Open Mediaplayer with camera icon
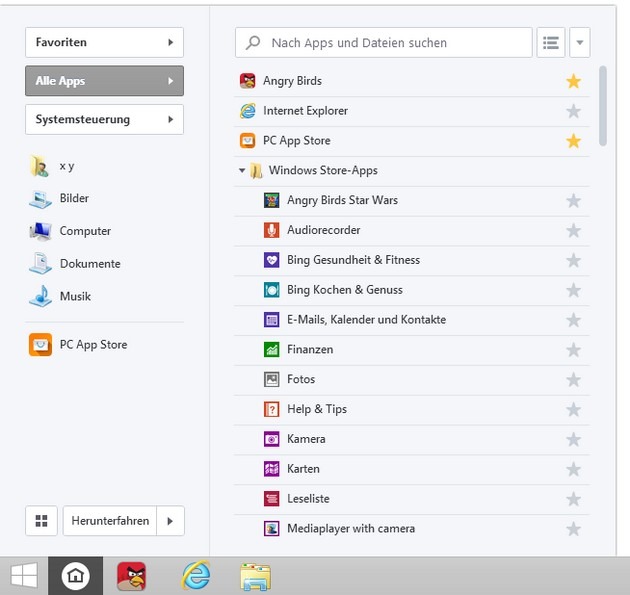This screenshot has height=595, width=630. (272, 529)
